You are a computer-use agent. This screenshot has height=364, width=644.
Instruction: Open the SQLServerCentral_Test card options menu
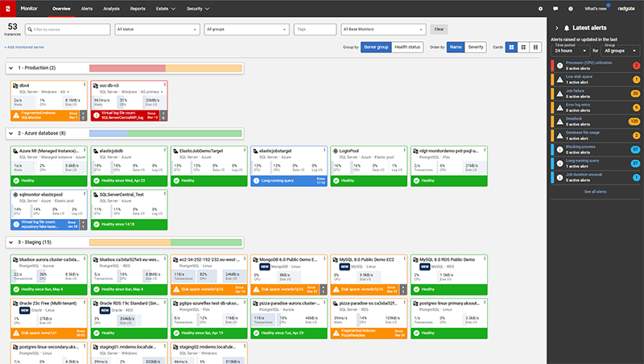click(x=165, y=193)
